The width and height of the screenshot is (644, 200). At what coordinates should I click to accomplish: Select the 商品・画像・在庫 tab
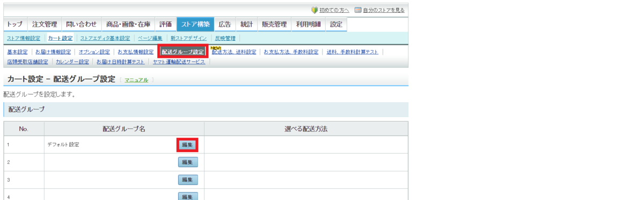[128, 24]
